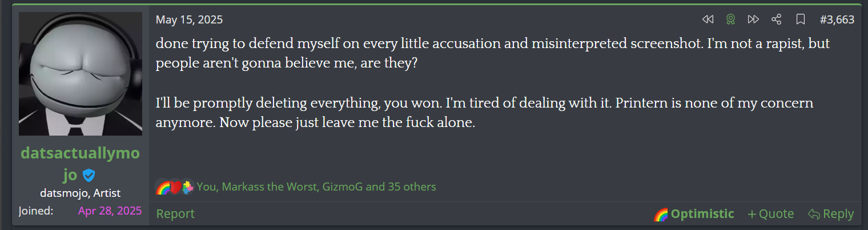This screenshot has height=230, width=868.
Task: Reply to this post
Action: tap(831, 214)
